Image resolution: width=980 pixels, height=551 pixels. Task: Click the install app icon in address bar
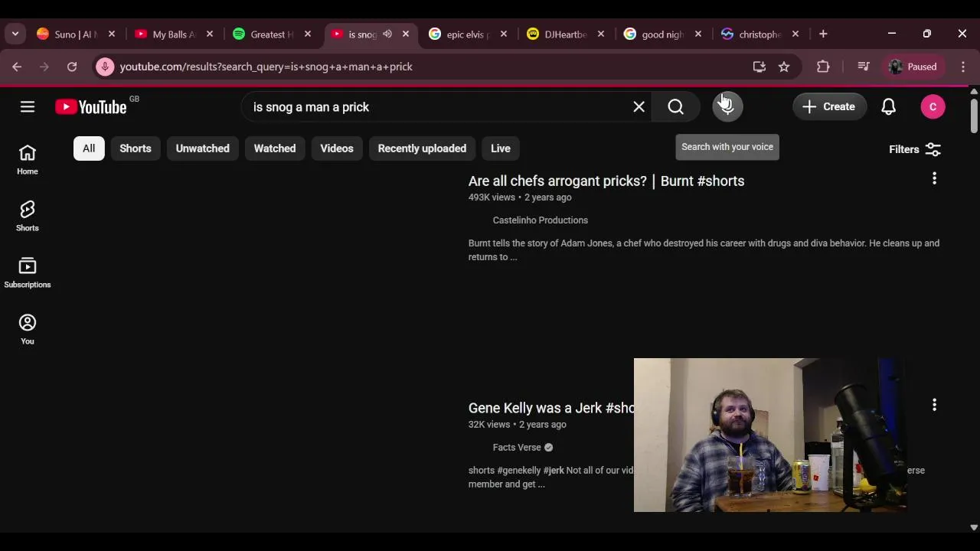click(x=759, y=67)
